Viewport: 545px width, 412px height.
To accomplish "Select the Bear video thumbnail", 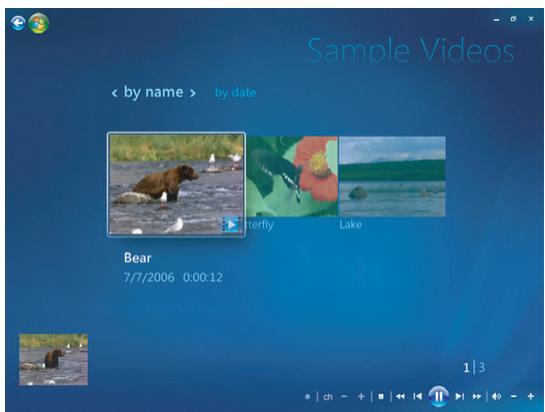I will (x=176, y=185).
